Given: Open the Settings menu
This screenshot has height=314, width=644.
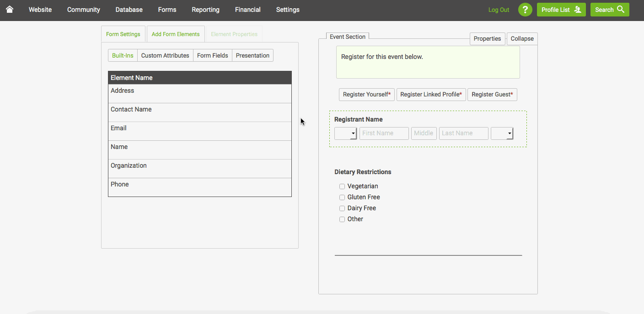Looking at the screenshot, I should [x=288, y=10].
